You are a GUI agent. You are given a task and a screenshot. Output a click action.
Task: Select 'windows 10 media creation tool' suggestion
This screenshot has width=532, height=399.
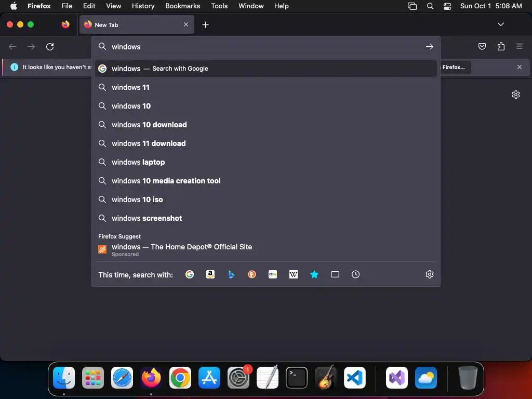point(266,181)
